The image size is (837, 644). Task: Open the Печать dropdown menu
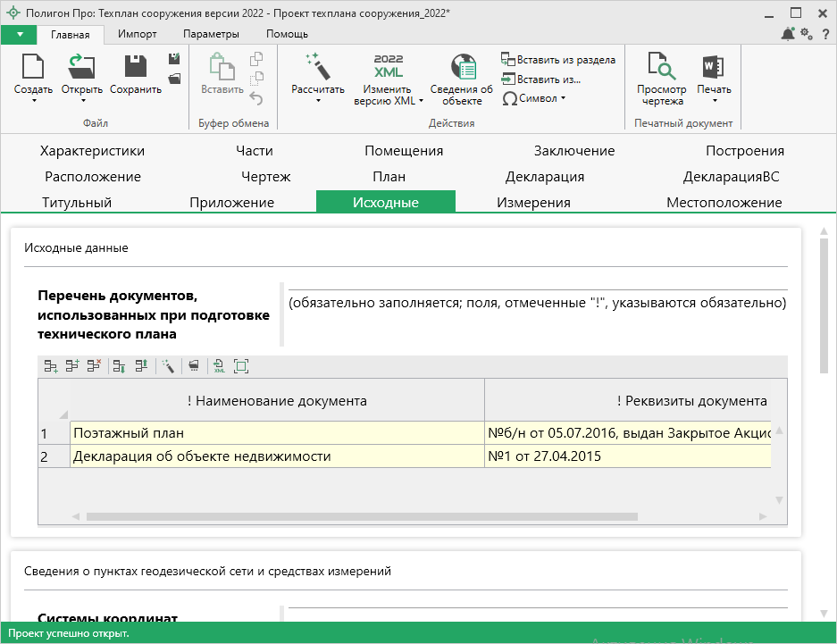714,101
